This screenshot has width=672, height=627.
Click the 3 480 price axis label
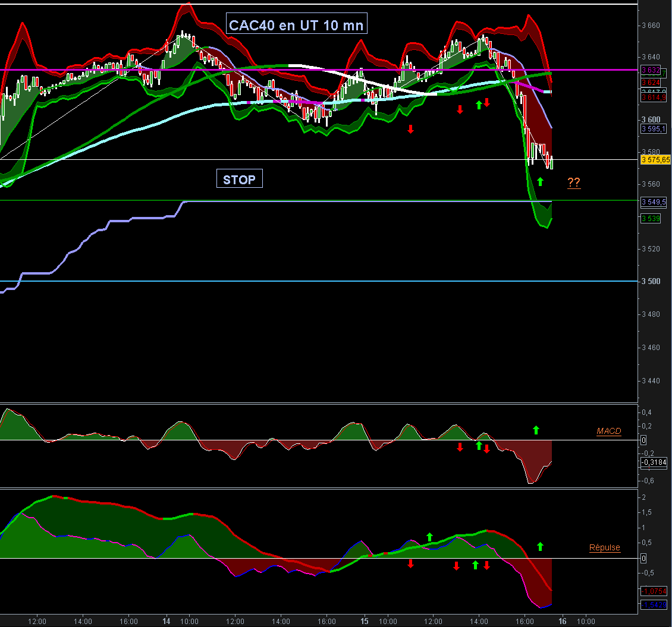coord(651,314)
